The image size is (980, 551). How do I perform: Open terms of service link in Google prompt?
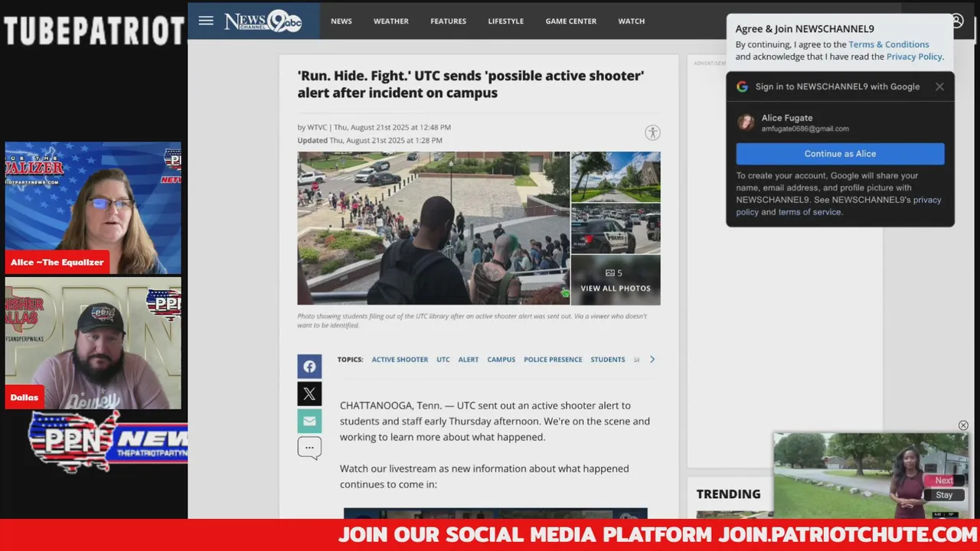point(809,212)
